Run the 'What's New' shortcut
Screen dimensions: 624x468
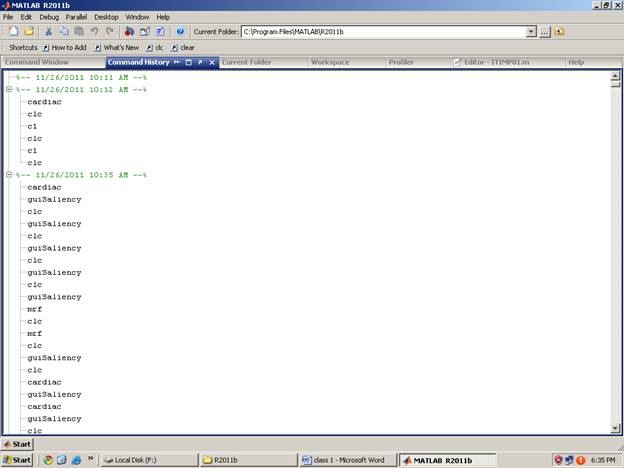pos(117,47)
